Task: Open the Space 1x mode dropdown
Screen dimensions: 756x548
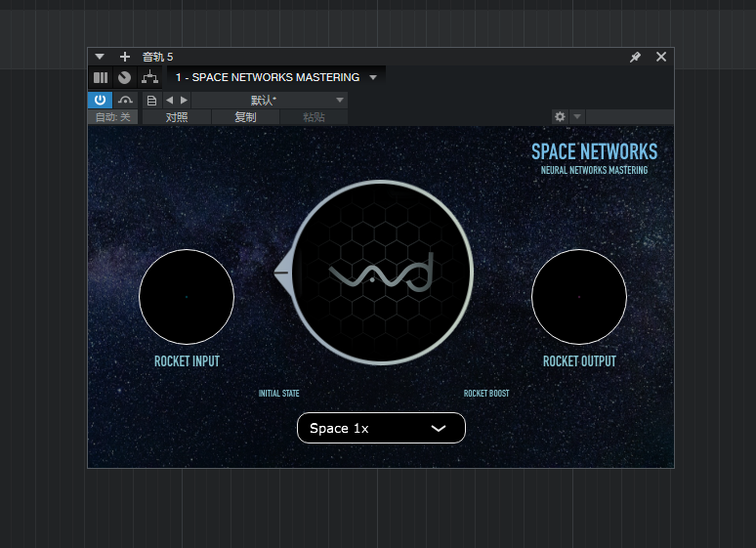Action: [381, 428]
